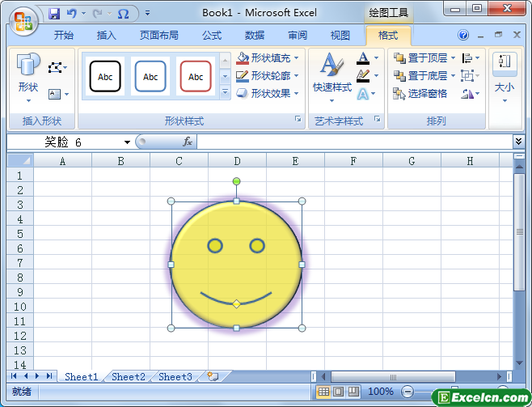This screenshot has height=407, width=532.
Task: Click the insert function fx icon
Action: point(188,142)
